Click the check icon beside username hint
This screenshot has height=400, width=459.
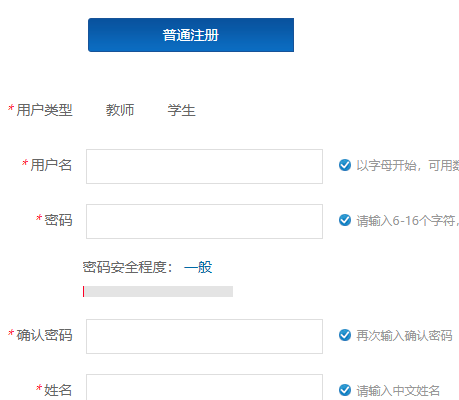(345, 165)
